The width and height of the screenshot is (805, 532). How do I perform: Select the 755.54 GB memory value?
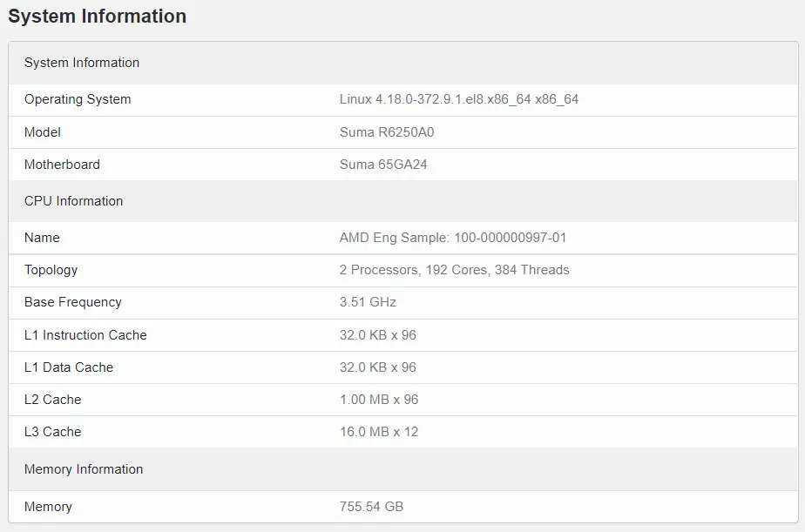(371, 507)
